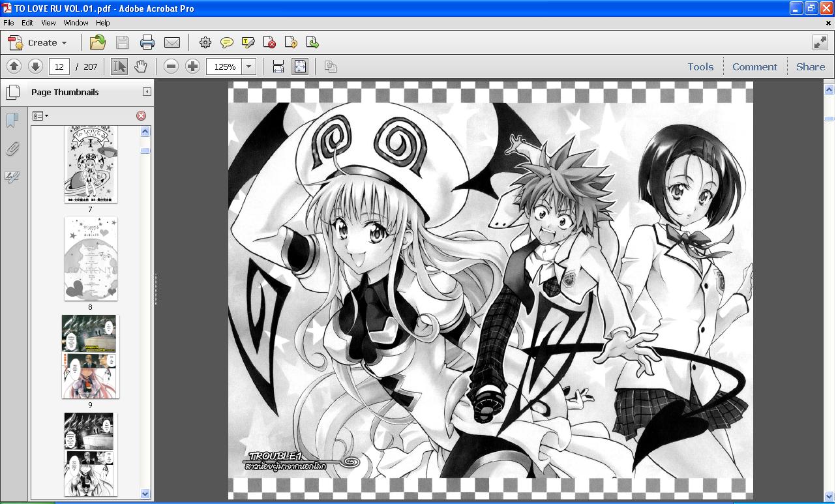Click the 125% zoom value field
The width and height of the screenshot is (836, 504).
[x=224, y=67]
